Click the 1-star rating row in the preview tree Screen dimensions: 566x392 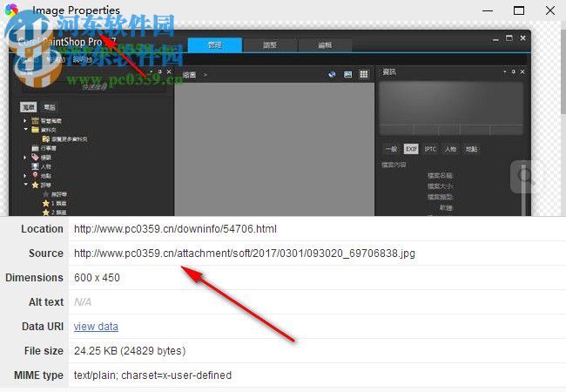[x=55, y=203]
